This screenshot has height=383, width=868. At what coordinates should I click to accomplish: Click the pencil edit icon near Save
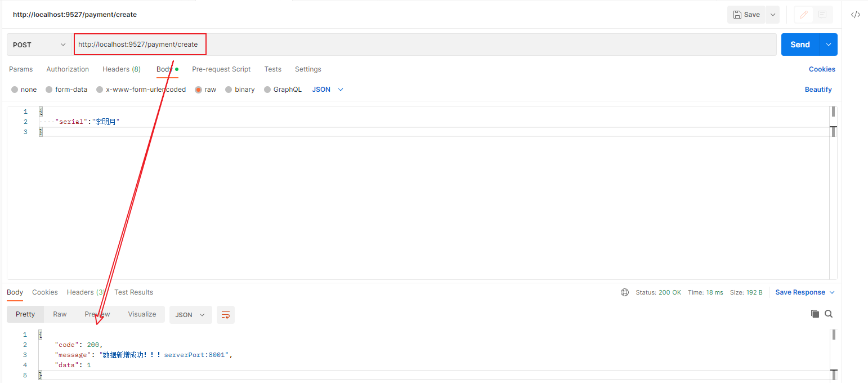click(x=804, y=15)
